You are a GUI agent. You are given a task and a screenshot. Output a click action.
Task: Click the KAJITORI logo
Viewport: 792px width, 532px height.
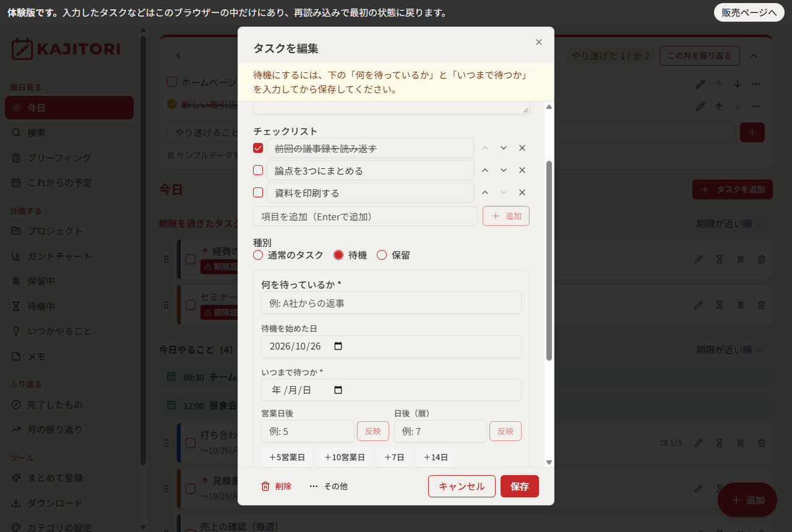pyautogui.click(x=66, y=49)
